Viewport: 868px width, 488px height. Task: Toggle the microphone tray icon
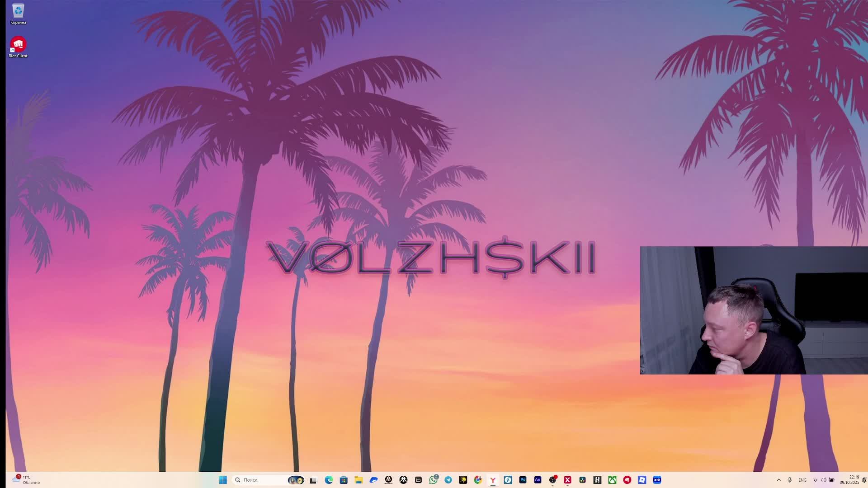pos(790,480)
